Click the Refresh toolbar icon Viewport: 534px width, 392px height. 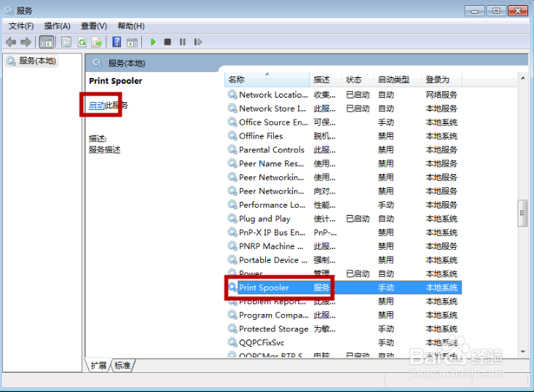click(82, 42)
